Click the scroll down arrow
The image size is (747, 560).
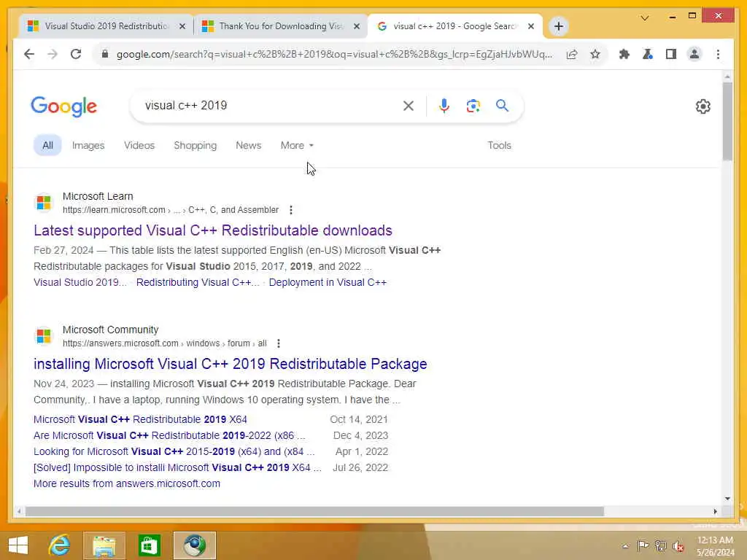pos(727,499)
